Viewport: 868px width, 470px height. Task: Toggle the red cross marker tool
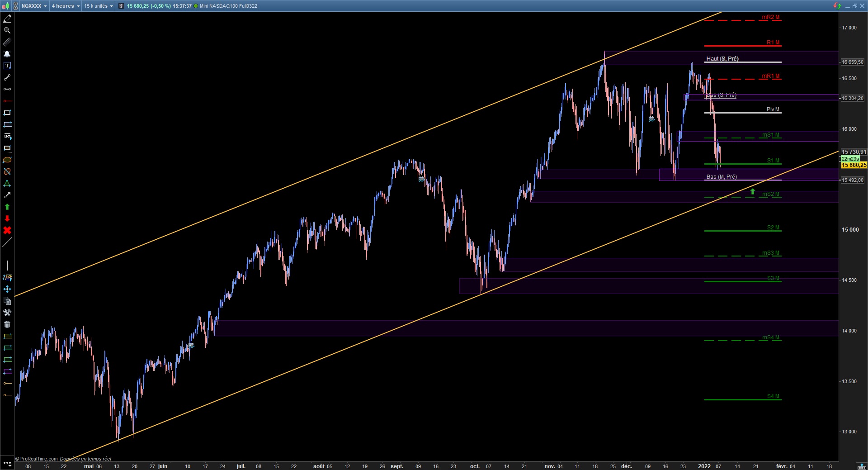[x=7, y=230]
